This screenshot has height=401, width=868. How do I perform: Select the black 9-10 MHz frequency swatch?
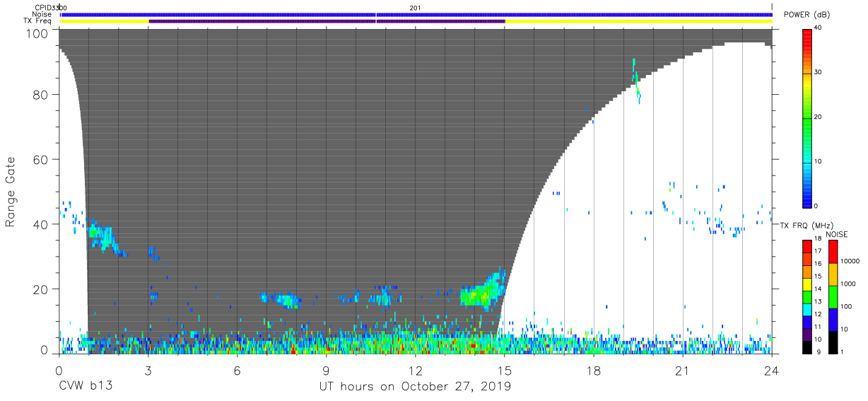coord(807,347)
